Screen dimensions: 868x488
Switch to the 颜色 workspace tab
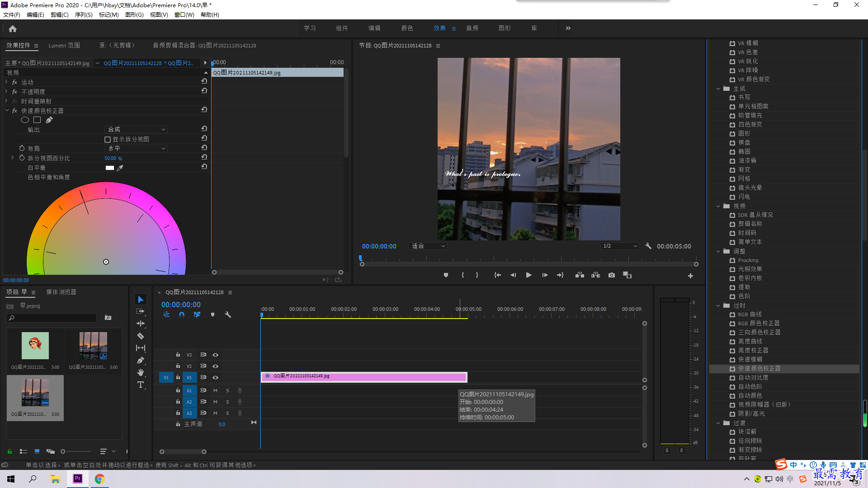tap(407, 28)
